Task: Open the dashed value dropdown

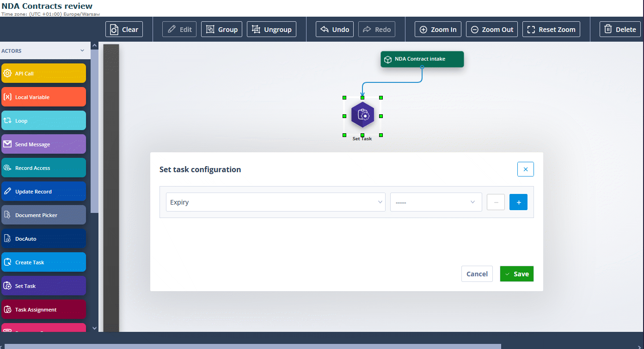Action: coord(436,202)
